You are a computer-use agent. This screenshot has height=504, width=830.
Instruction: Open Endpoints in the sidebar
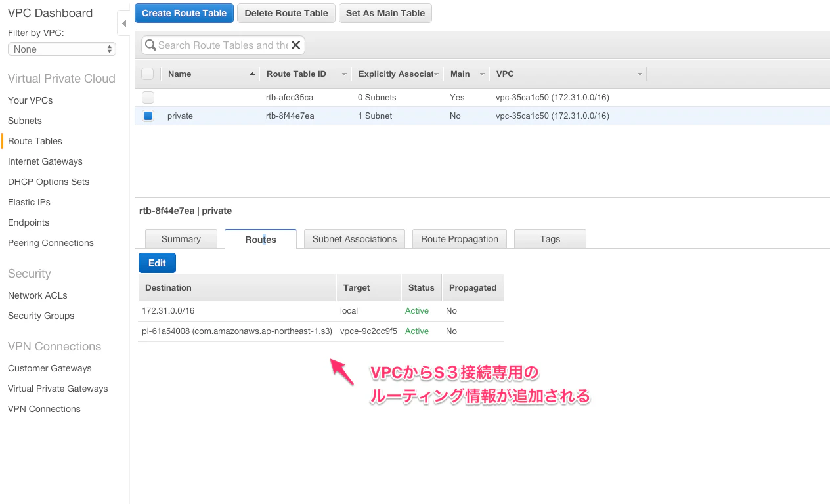click(x=28, y=222)
